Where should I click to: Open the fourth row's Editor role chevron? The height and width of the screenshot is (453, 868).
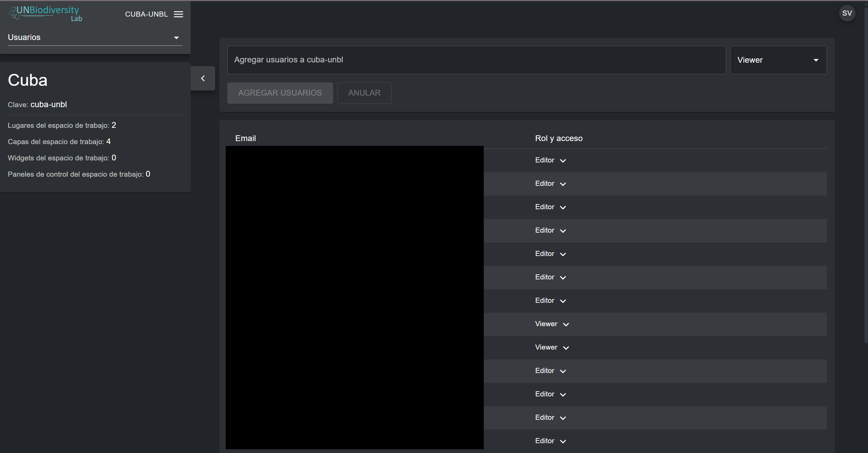point(563,231)
